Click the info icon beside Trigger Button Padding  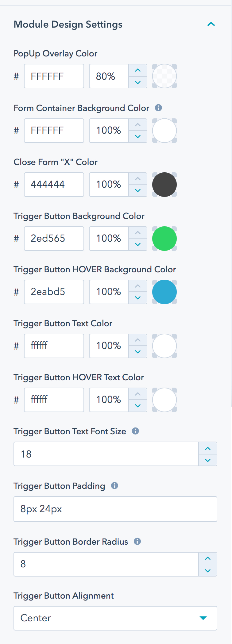coord(114,485)
